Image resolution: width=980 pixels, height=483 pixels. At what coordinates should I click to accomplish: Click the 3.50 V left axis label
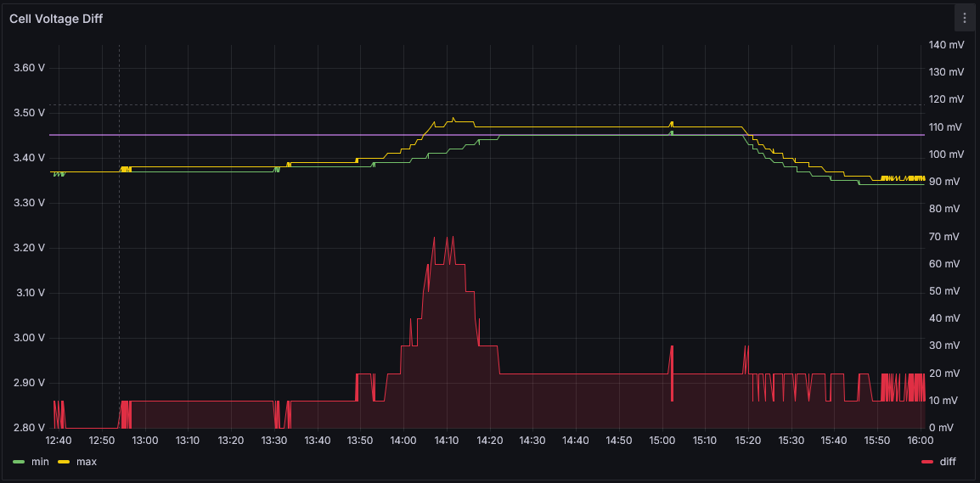click(30, 113)
